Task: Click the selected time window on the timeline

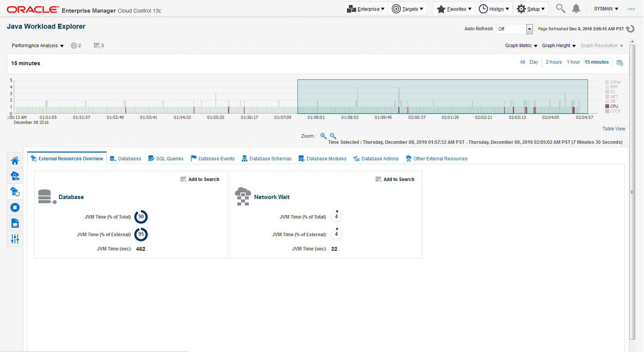Action: (442, 97)
